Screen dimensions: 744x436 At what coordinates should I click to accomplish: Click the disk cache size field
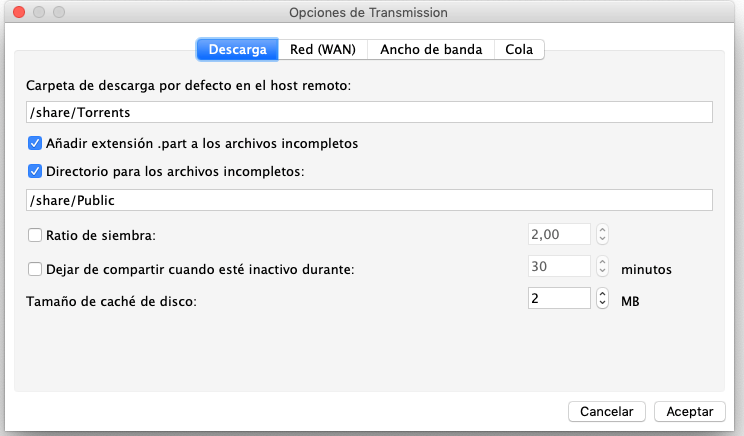559,299
